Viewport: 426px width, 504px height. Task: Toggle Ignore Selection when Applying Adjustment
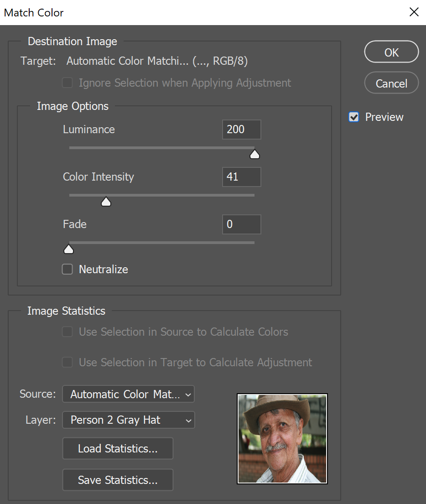(x=68, y=83)
